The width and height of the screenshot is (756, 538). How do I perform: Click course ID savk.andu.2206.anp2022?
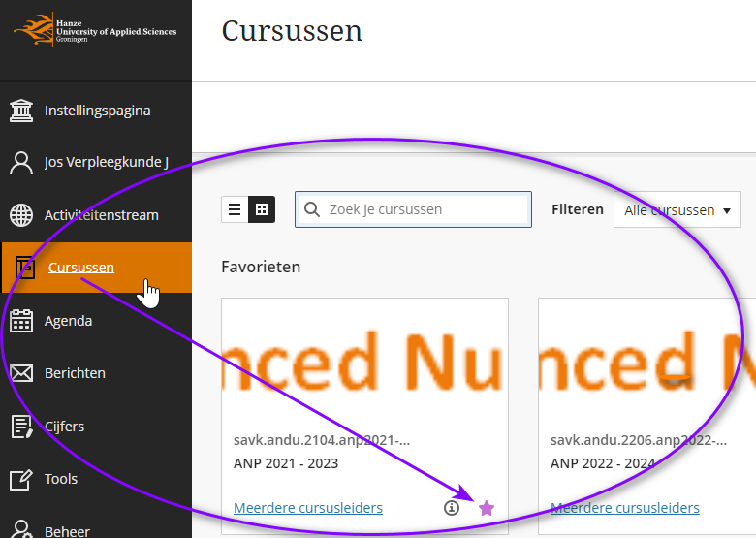pos(639,440)
